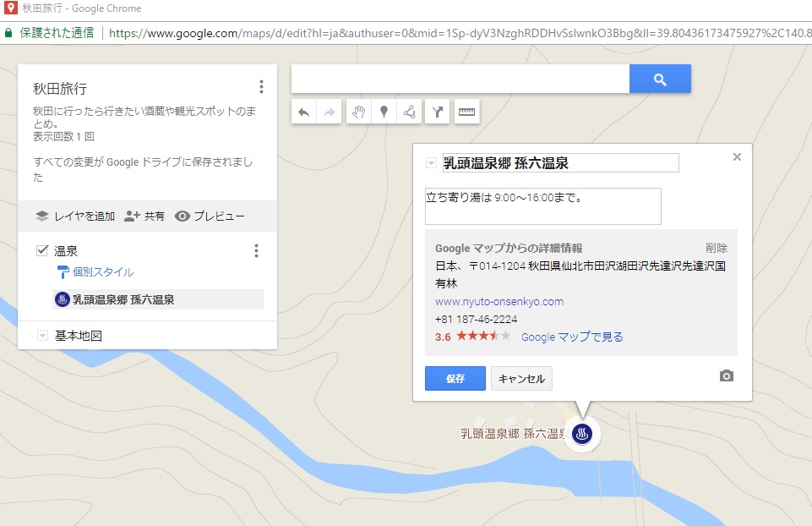Viewport: 812px width, 526px height.
Task: Click the 乳頭温泉郷 孫六温泉 map label
Action: [514, 434]
